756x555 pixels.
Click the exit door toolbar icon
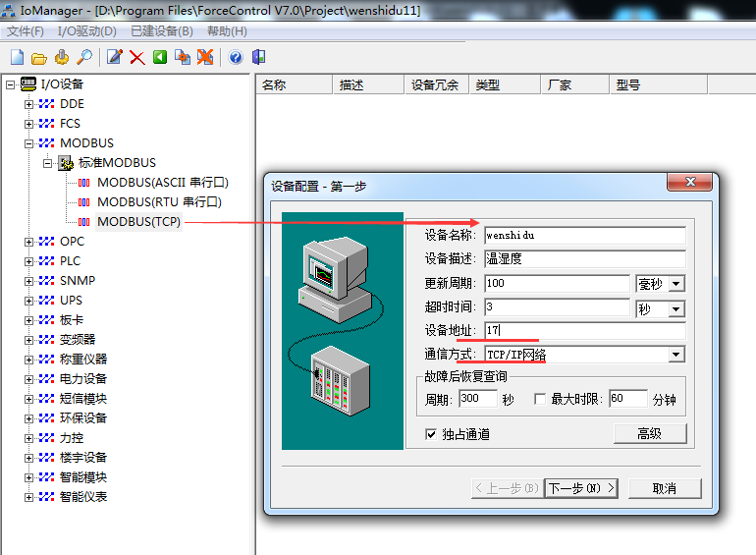tap(259, 57)
